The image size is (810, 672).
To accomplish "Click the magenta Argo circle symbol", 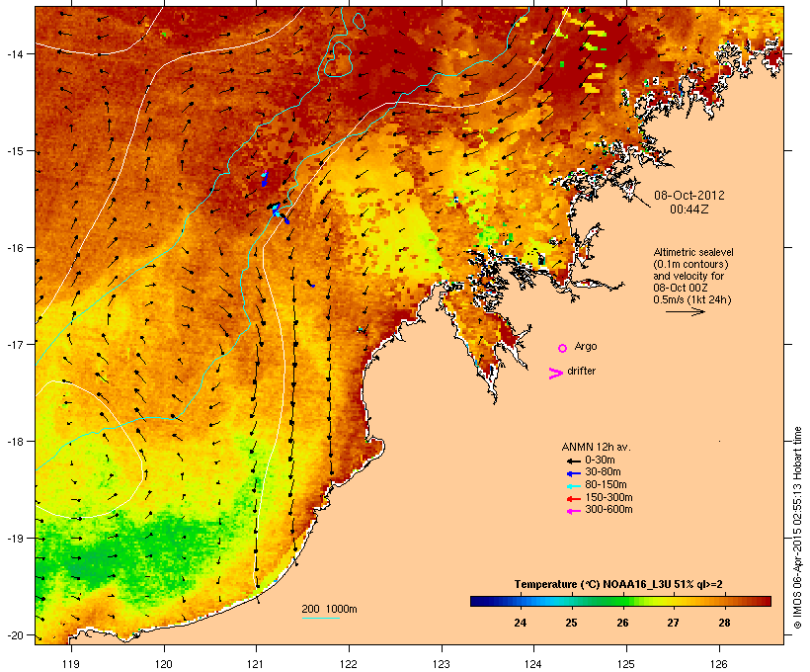I will 563,348.
